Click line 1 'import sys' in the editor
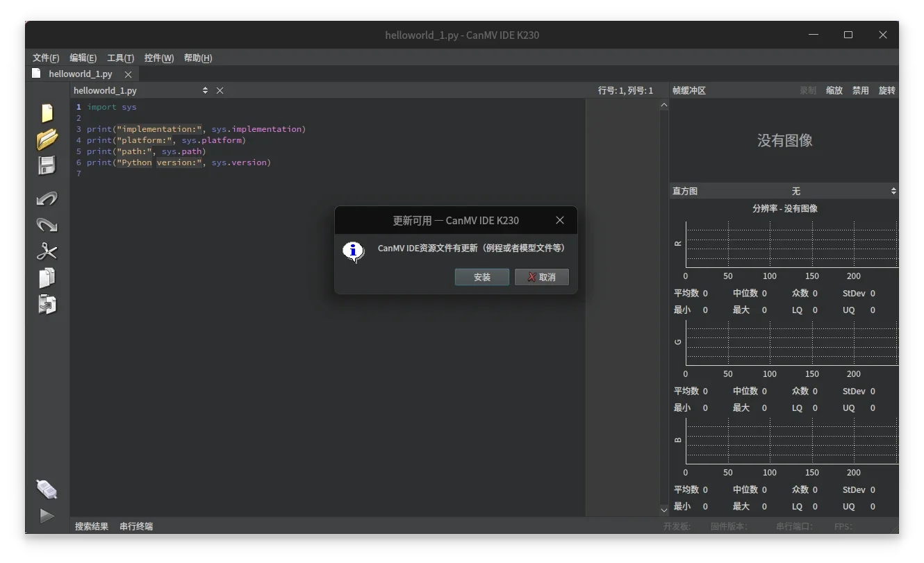Screen dimensions: 924x563 click(x=112, y=107)
